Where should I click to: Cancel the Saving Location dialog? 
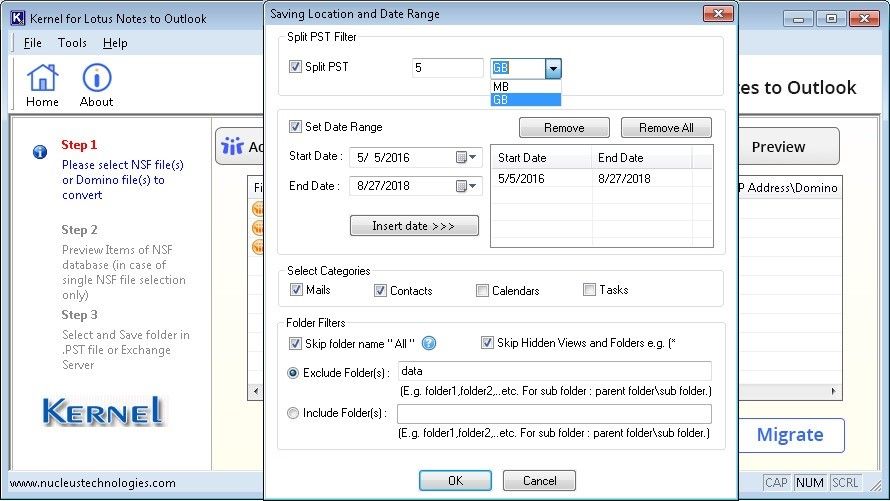click(539, 481)
